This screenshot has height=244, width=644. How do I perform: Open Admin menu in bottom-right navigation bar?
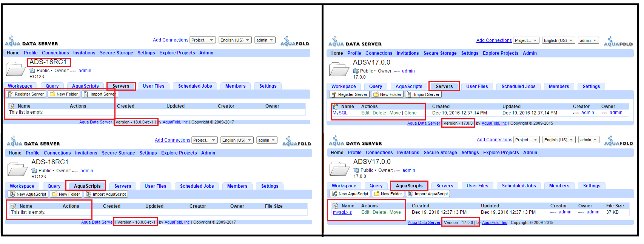[x=530, y=153]
